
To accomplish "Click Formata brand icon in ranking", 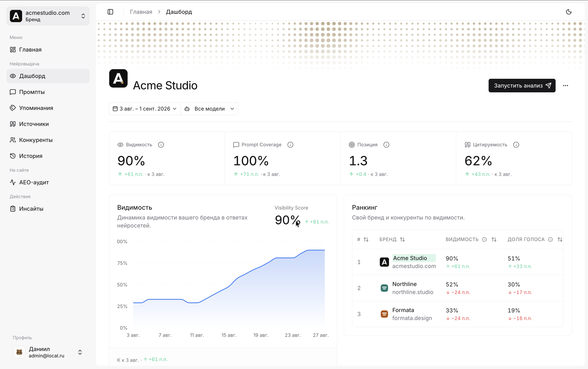I will coord(384,314).
